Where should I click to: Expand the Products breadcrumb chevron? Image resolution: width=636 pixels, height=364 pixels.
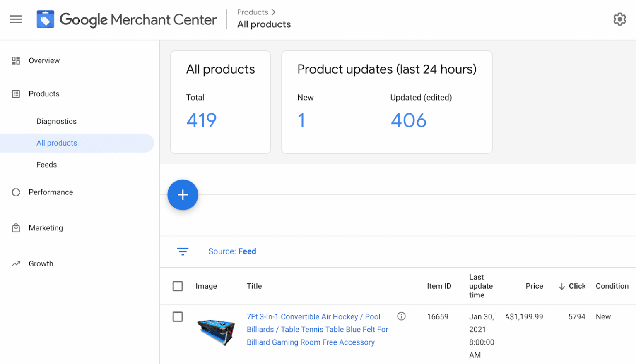(273, 12)
